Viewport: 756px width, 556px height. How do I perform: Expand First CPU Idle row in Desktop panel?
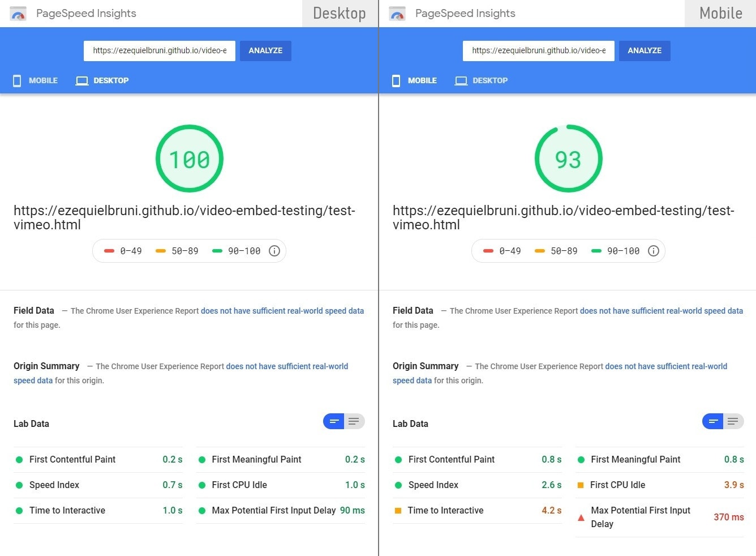pos(281,485)
